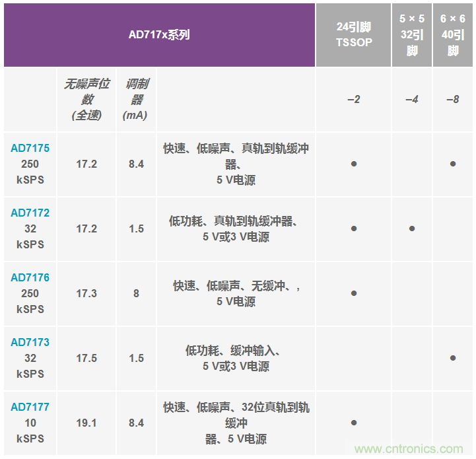Click the AD7172 row's TSSOP dot

click(x=354, y=229)
